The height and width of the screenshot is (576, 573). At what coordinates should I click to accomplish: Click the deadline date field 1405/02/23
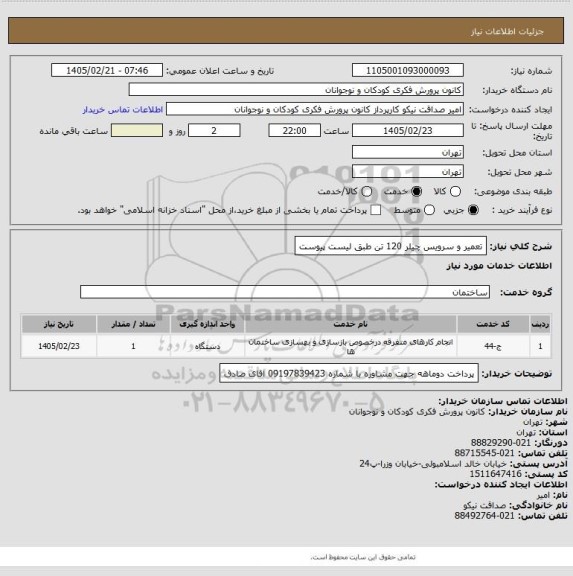point(408,130)
